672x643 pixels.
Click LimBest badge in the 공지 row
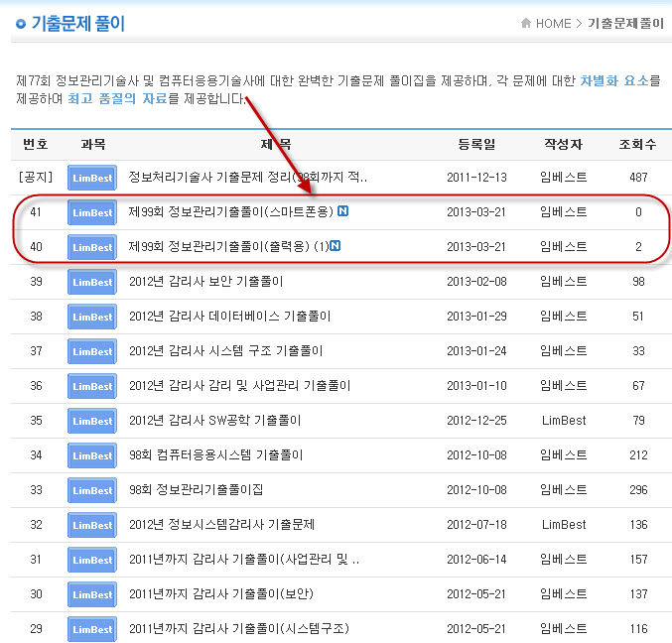tap(92, 178)
